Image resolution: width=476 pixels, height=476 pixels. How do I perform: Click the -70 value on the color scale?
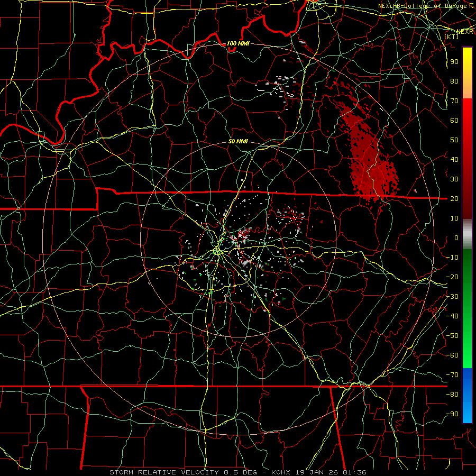(x=452, y=375)
